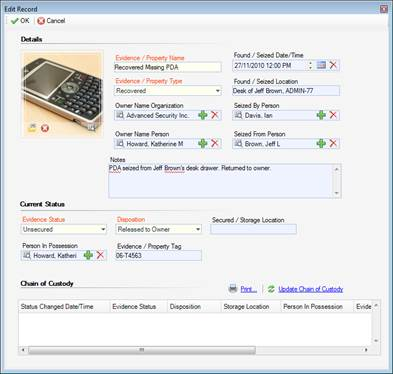Delete the evidence photo using red circle icon
The image size is (393, 374).
tap(45, 128)
